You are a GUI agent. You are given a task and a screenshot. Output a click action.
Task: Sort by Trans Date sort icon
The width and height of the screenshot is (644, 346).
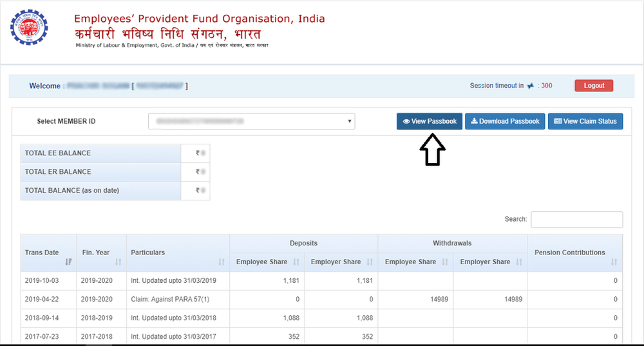tap(68, 262)
